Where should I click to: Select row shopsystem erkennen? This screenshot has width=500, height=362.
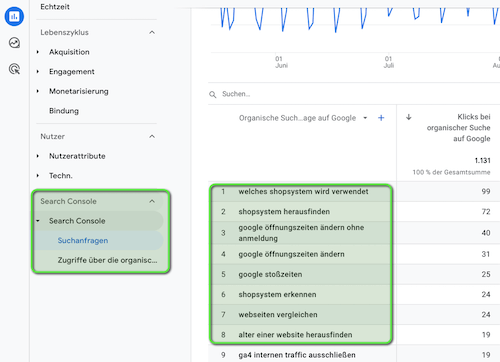(x=277, y=294)
